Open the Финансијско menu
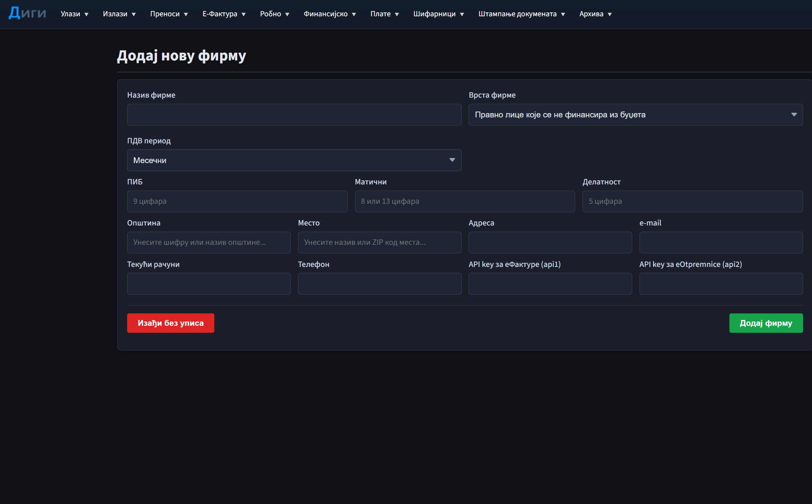The image size is (812, 504). 330,14
